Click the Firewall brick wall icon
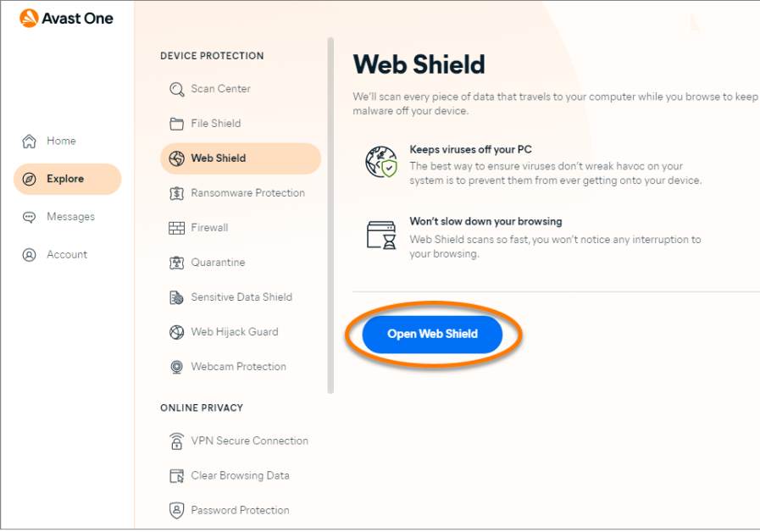 (x=176, y=228)
